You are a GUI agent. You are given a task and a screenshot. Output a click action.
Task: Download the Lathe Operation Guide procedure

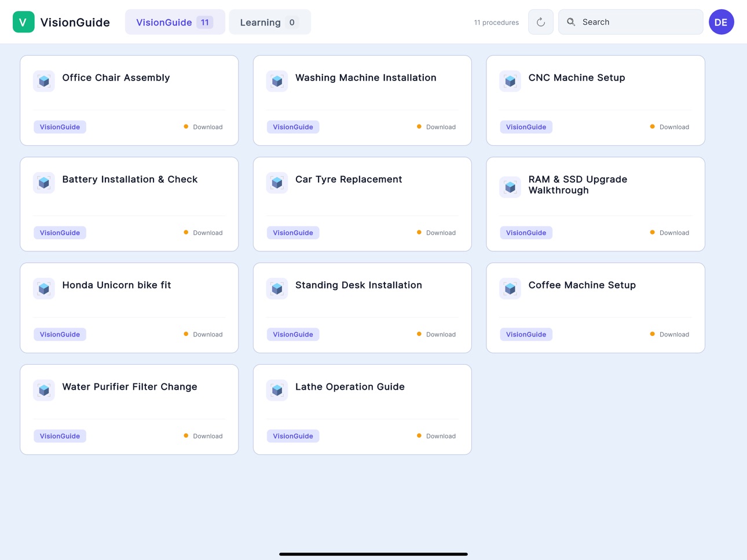click(436, 436)
